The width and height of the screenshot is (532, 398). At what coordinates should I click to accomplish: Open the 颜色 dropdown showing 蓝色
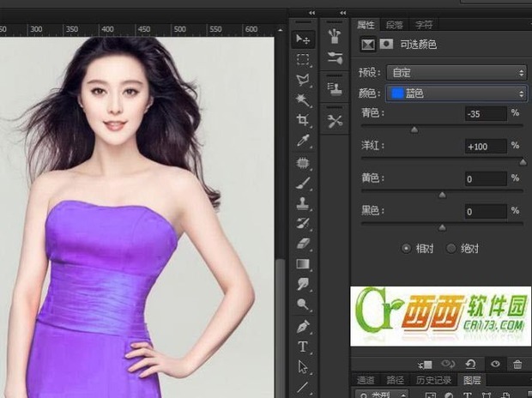456,93
